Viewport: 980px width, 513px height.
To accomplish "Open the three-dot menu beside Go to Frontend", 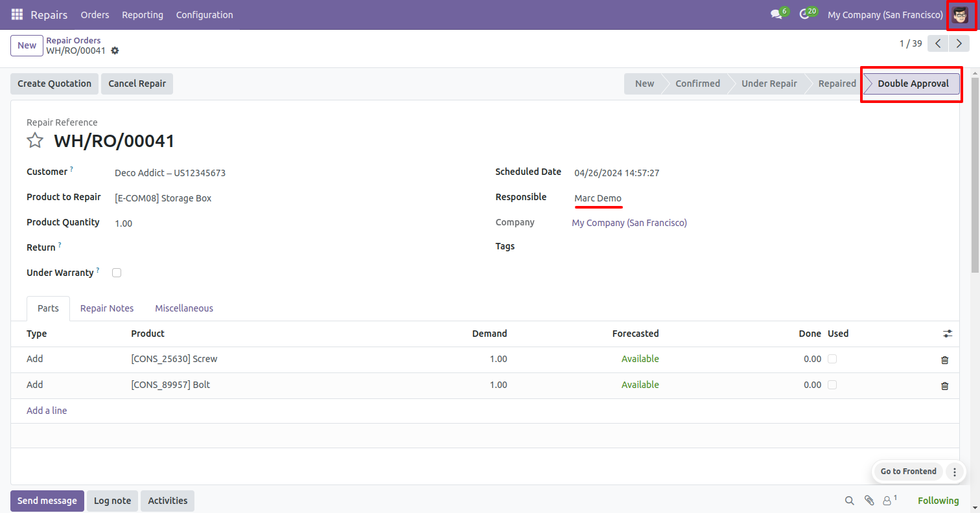I will pyautogui.click(x=954, y=472).
